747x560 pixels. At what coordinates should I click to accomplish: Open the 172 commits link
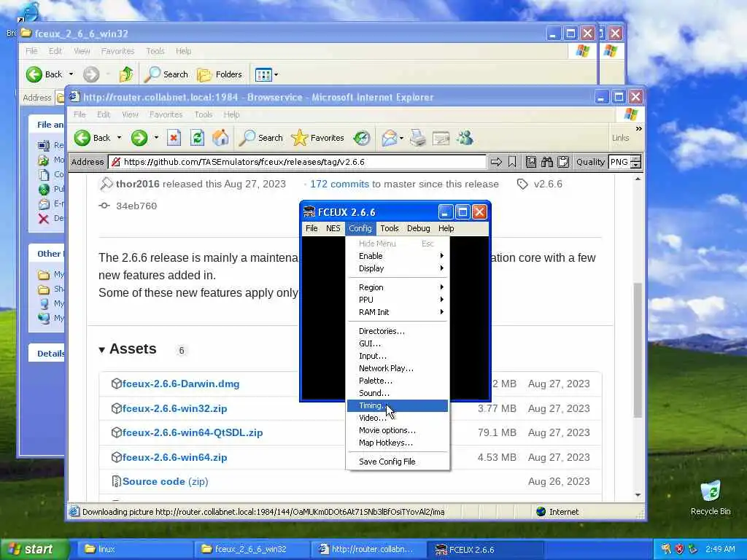click(339, 184)
